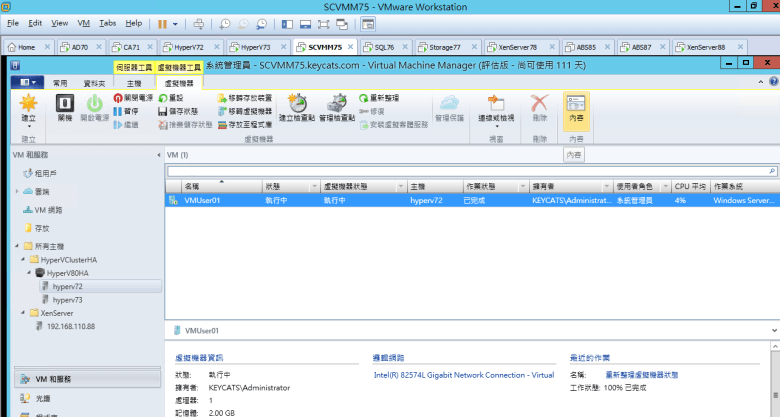The image size is (780, 417).
Task: Open the Intel 82574L network connection link
Action: click(x=464, y=375)
